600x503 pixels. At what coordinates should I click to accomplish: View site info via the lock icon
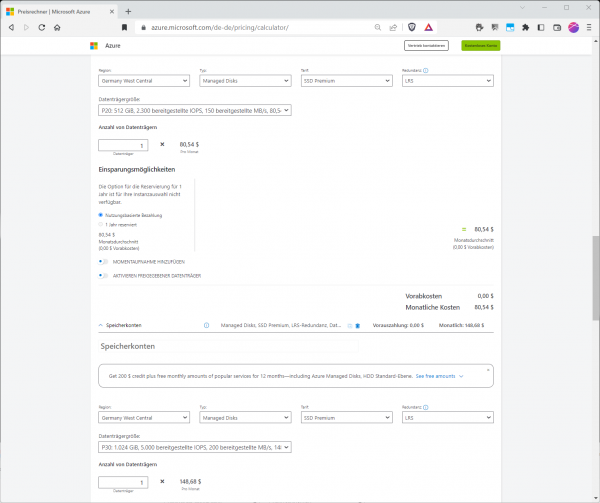(143, 28)
